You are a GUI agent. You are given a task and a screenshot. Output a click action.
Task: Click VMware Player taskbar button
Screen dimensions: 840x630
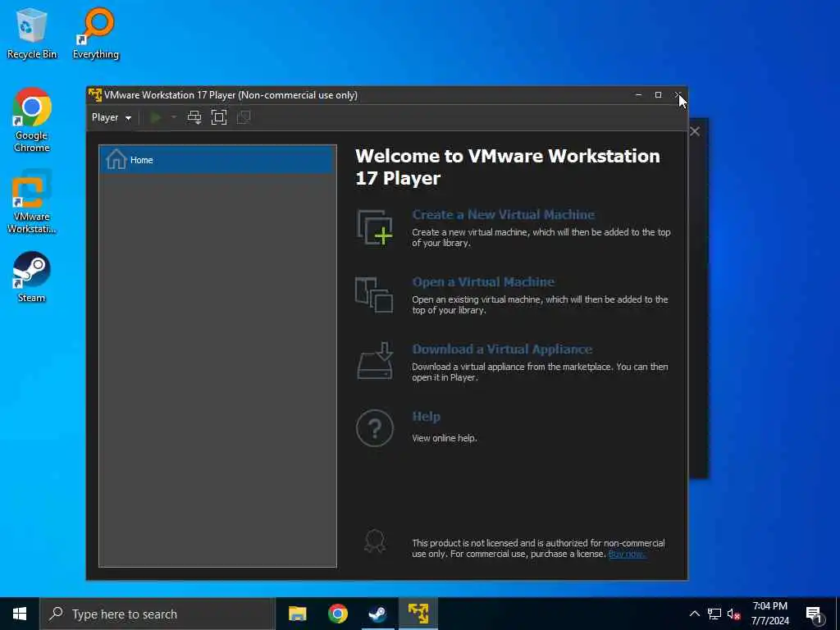(418, 614)
